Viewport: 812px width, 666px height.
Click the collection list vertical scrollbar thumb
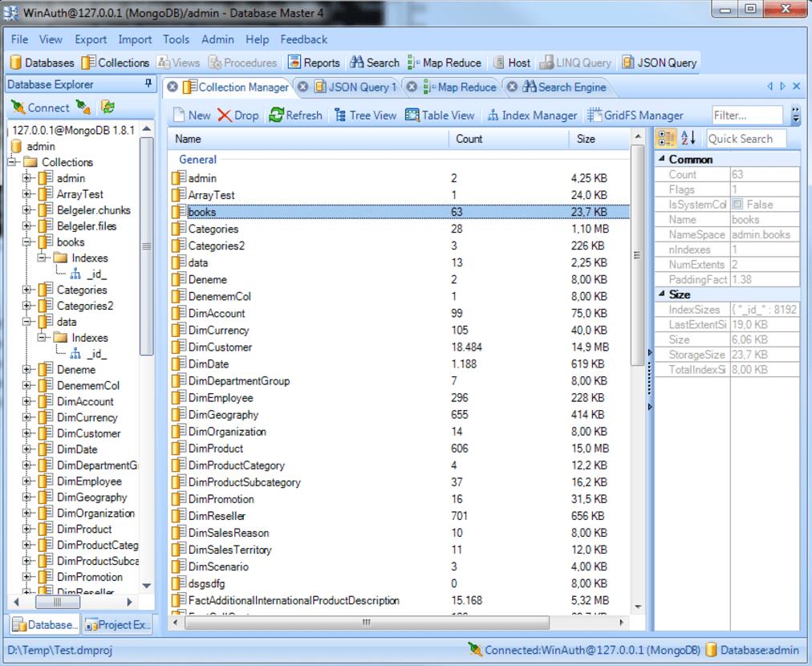[637, 255]
